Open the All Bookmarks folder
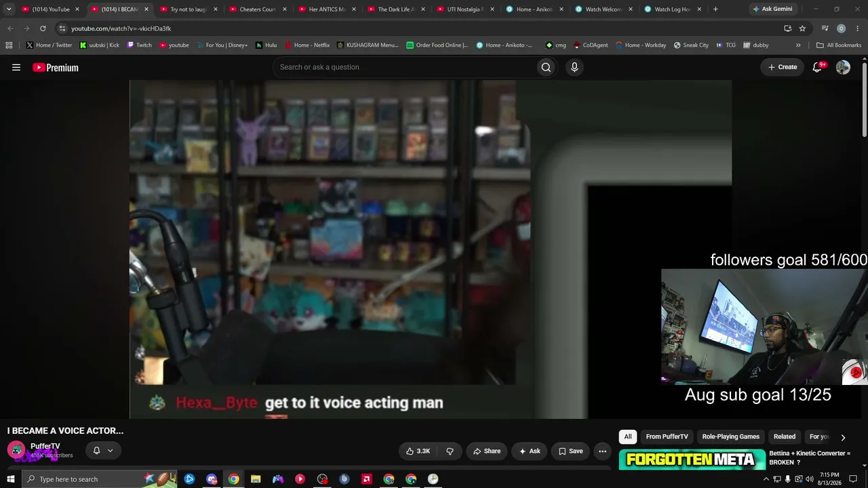 [x=839, y=45]
